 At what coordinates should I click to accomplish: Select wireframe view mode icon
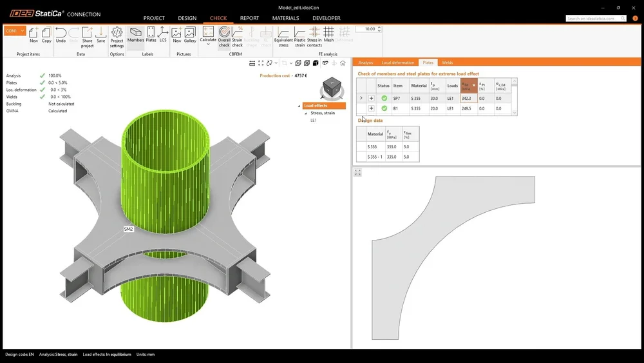point(298,63)
